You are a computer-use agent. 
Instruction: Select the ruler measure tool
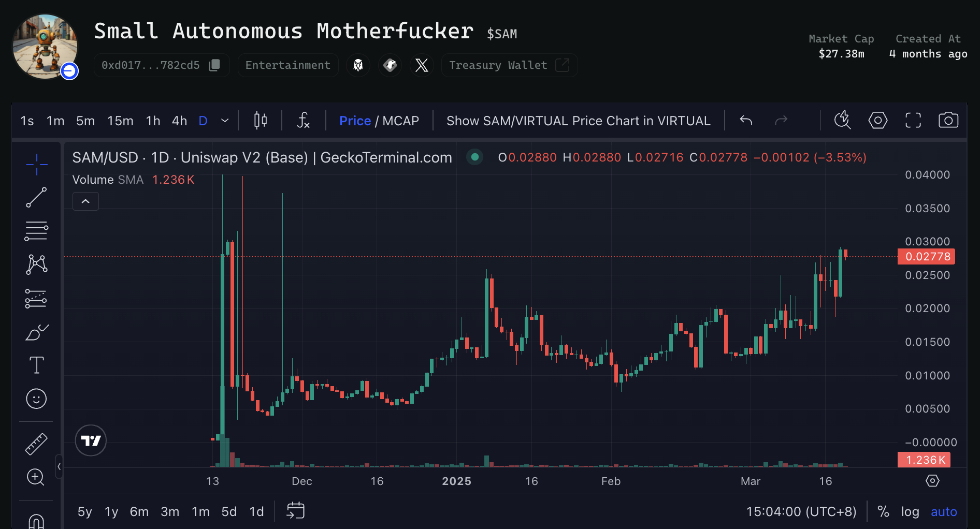click(36, 444)
